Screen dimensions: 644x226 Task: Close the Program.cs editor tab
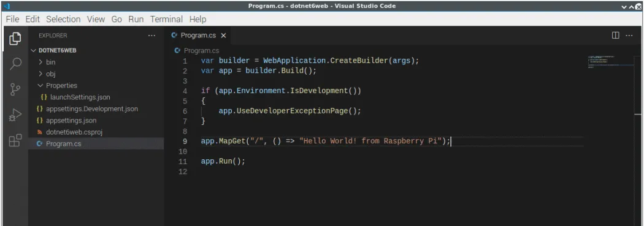223,36
